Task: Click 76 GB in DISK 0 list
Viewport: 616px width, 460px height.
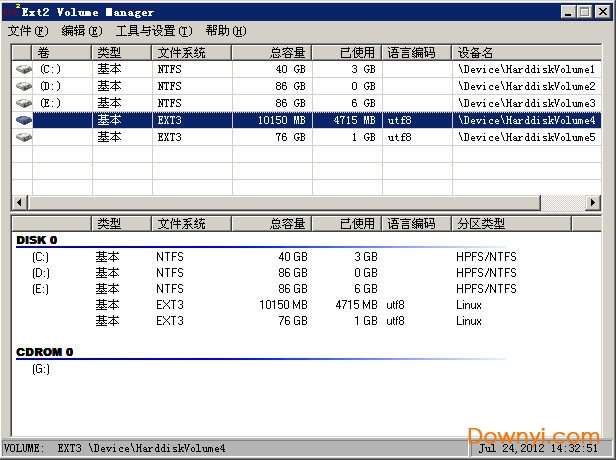Action: [x=293, y=321]
